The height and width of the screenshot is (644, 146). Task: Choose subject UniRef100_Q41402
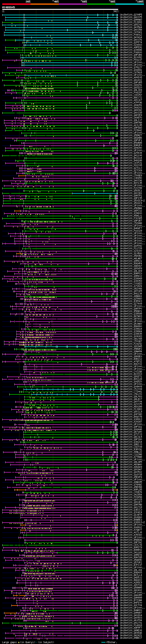tap(131, 80)
